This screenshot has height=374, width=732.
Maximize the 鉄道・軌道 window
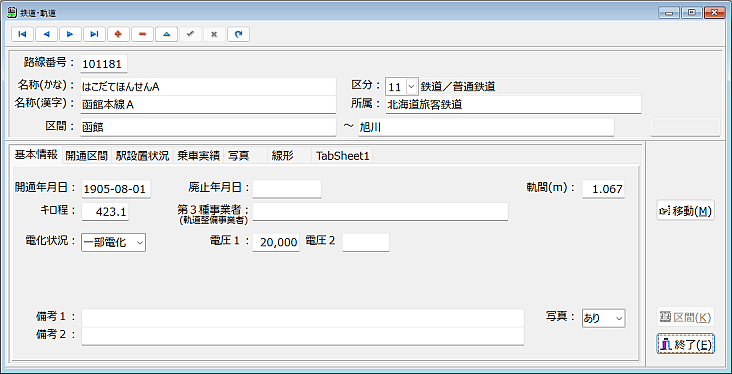691,13
